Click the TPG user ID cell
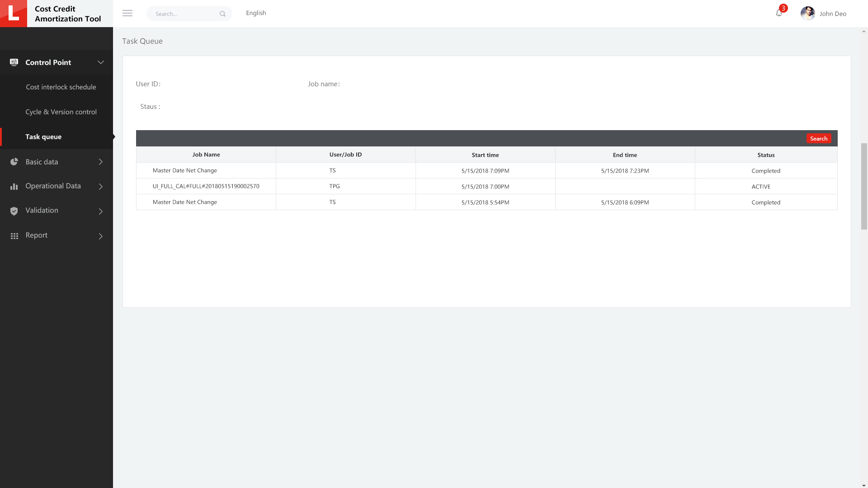This screenshot has height=488, width=868. coord(345,186)
